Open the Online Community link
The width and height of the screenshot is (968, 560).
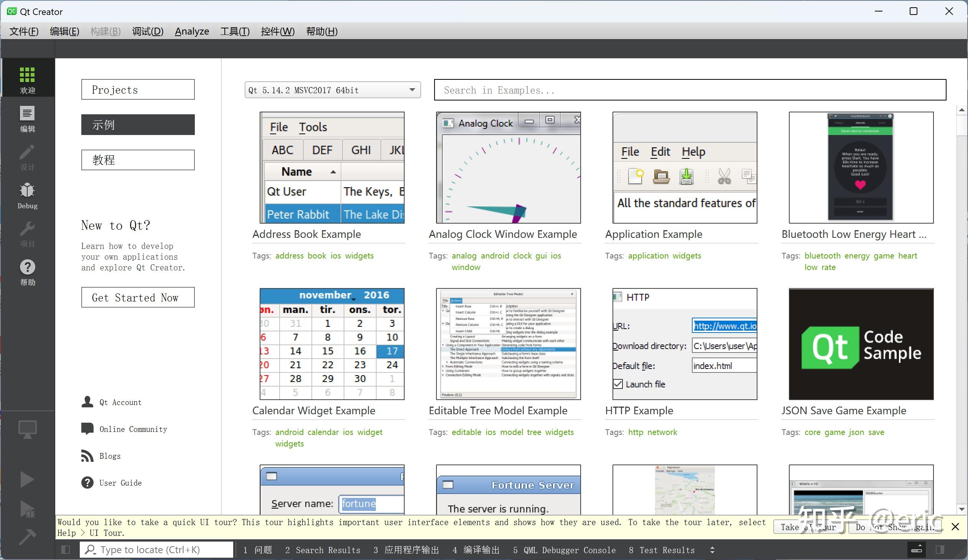(x=133, y=429)
